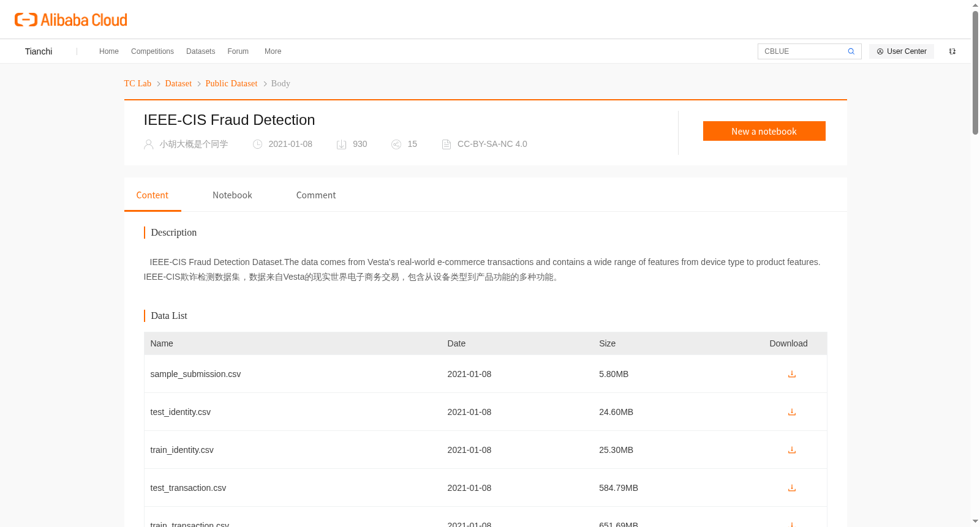Download train_identity.csv file
Viewport: 980px width, 527px height.
coord(792,450)
